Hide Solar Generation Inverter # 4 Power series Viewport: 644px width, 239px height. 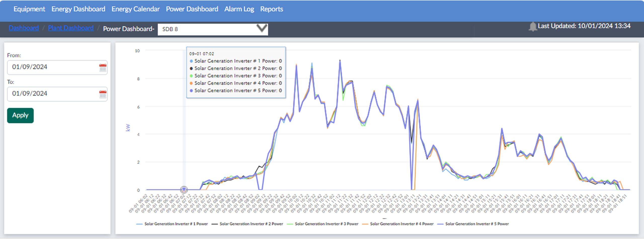[x=398, y=224]
